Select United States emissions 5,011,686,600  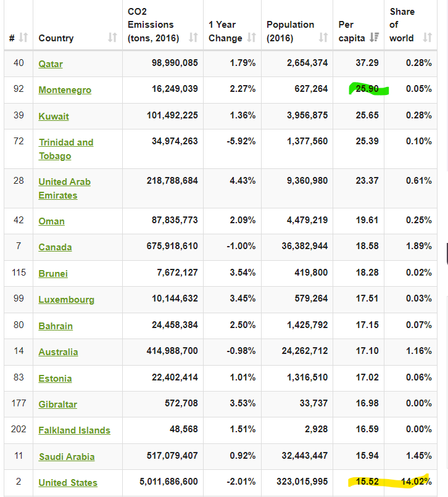click(x=169, y=482)
